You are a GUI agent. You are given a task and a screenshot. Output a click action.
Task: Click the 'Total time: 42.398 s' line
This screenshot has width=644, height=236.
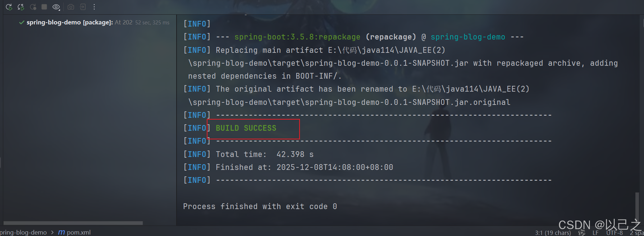[265, 154]
